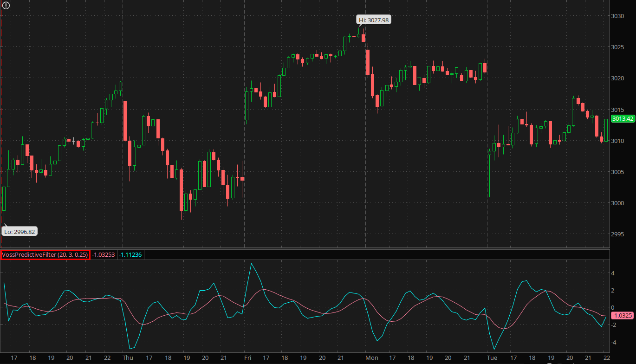Viewport: 636px width, 364px height.
Task: Click the exclamation alert icon in chart corner
Action: 6,6
